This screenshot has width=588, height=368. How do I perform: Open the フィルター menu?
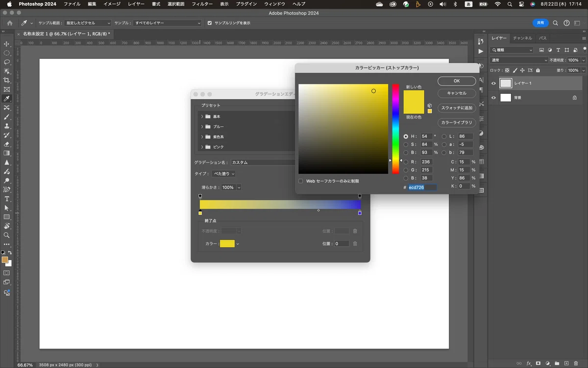point(202,4)
